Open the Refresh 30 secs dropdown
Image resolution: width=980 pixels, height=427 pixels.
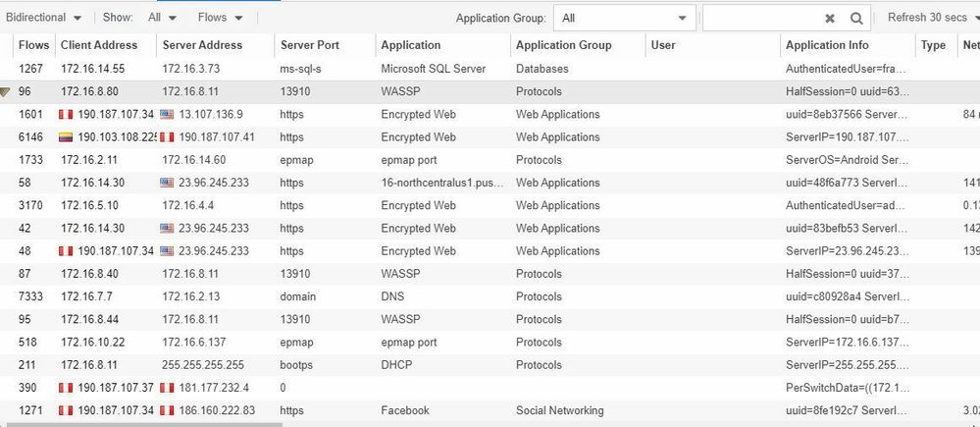click(931, 18)
